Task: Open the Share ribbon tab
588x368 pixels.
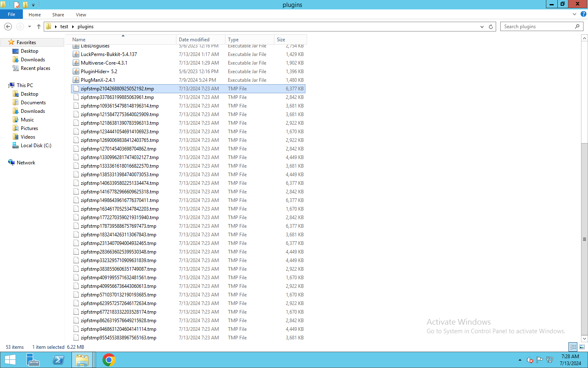Action: click(58, 15)
